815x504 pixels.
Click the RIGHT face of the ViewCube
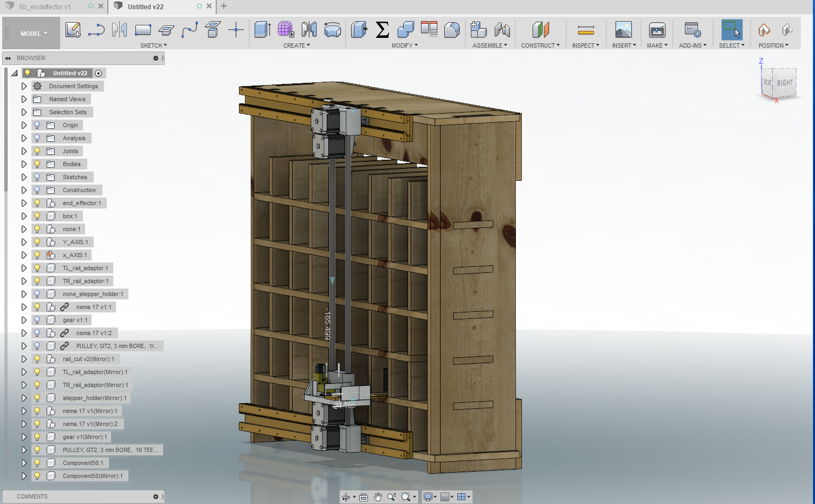[785, 83]
